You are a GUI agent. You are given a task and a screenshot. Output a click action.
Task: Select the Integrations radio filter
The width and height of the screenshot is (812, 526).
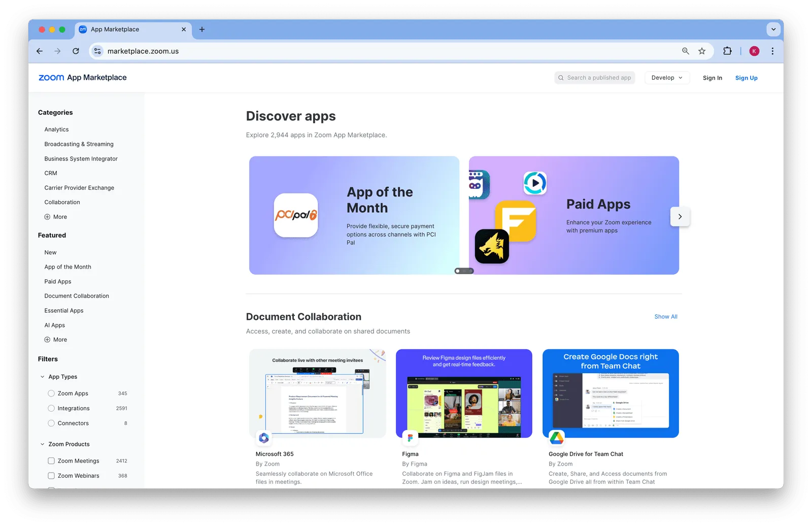click(x=51, y=408)
